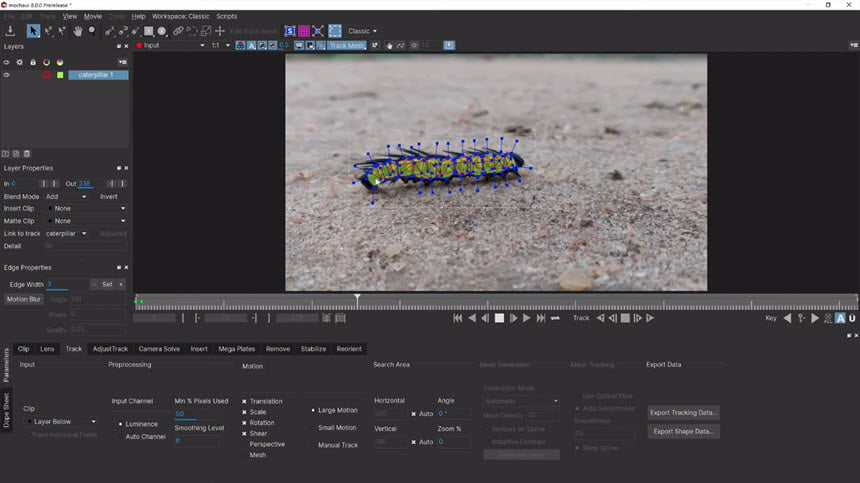
Task: Select the Zoom magnifier tool
Action: tap(92, 31)
